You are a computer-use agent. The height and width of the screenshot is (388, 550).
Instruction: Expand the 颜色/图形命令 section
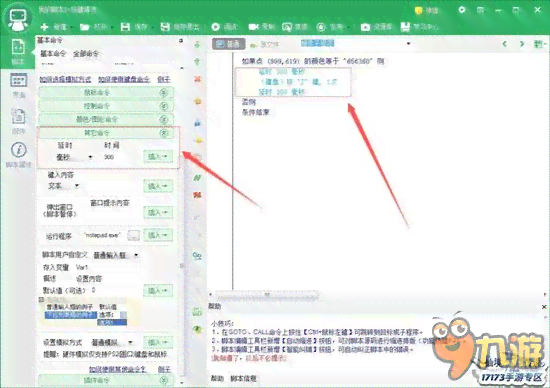pyautogui.click(x=106, y=119)
